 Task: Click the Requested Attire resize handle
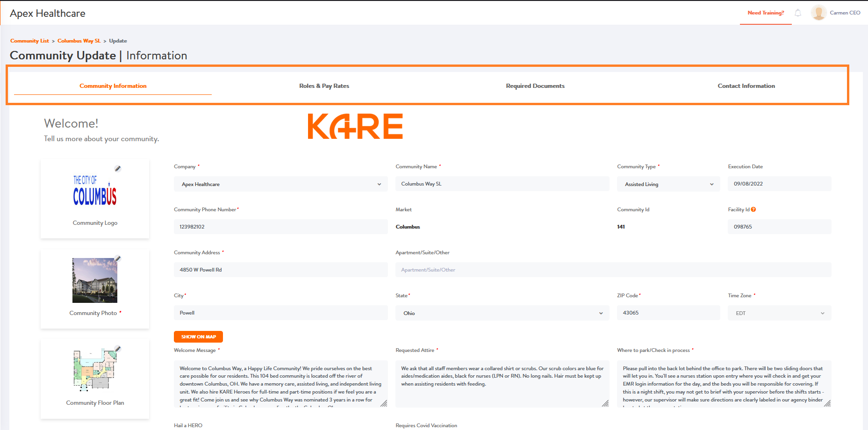[x=605, y=403]
